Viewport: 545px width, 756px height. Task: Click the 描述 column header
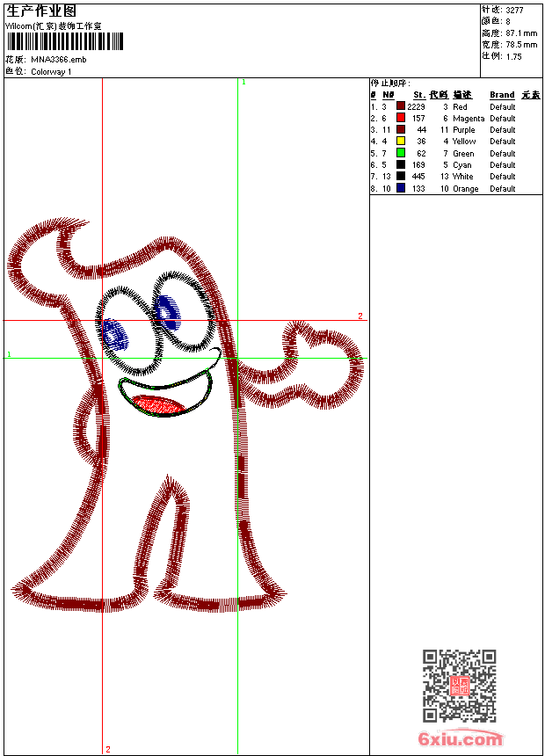462,95
